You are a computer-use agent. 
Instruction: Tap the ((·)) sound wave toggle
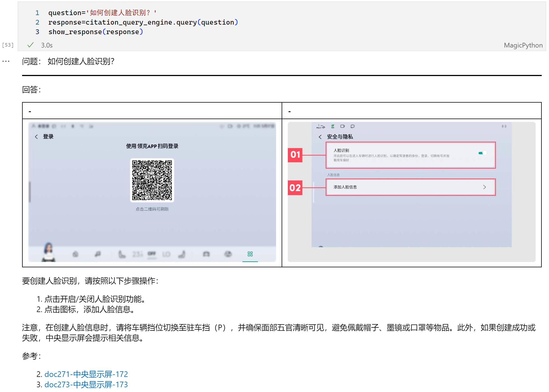click(504, 126)
